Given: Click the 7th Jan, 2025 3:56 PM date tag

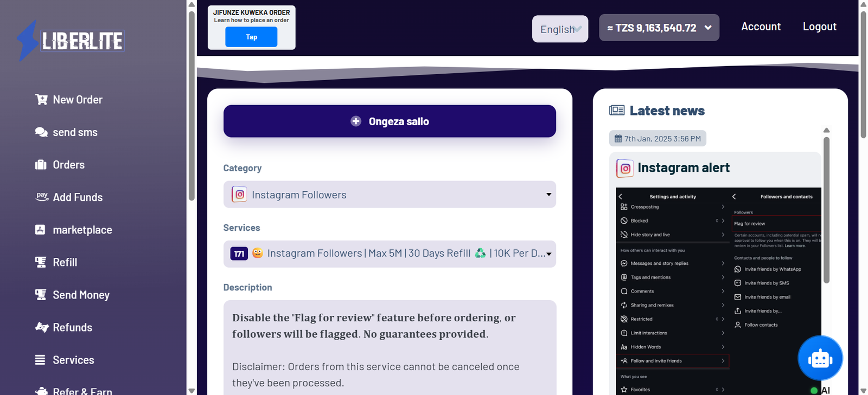Looking at the screenshot, I should (x=658, y=139).
